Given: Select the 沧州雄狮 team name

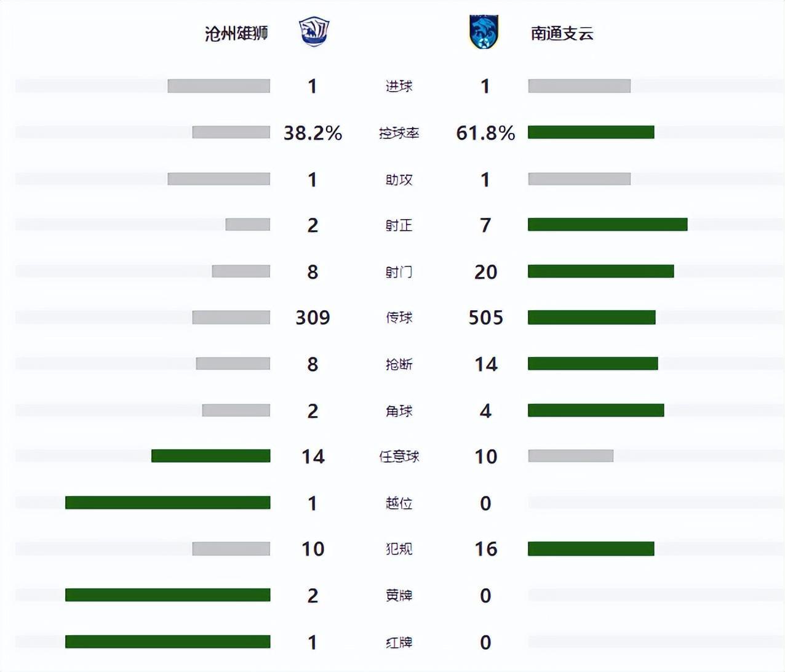Looking at the screenshot, I should coord(236,33).
